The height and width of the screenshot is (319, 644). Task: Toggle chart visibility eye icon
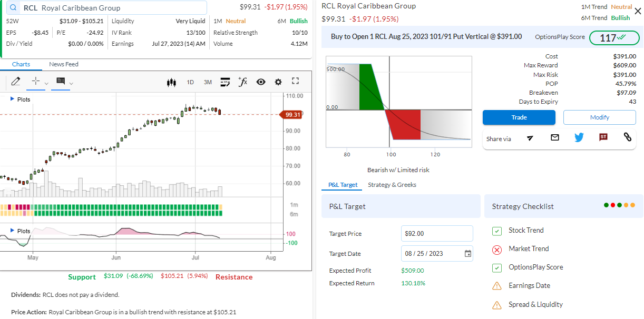[260, 82]
